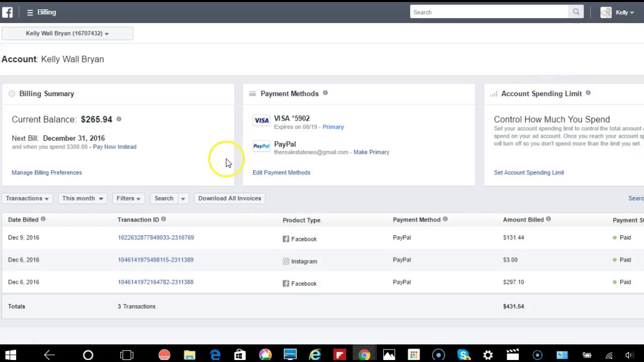Screen dimensions: 644x362
Task: Launch Microsoft Edge from the taskbar
Action: pyautogui.click(x=215, y=355)
